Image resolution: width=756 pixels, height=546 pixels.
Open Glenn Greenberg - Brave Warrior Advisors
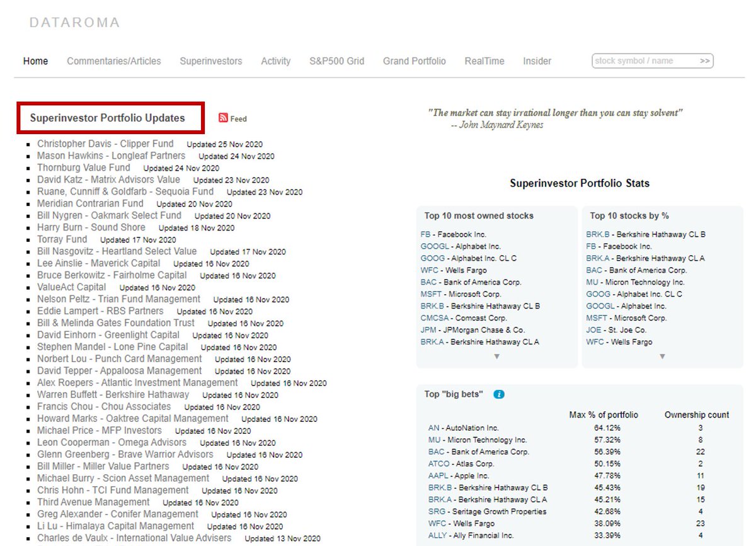point(125,455)
